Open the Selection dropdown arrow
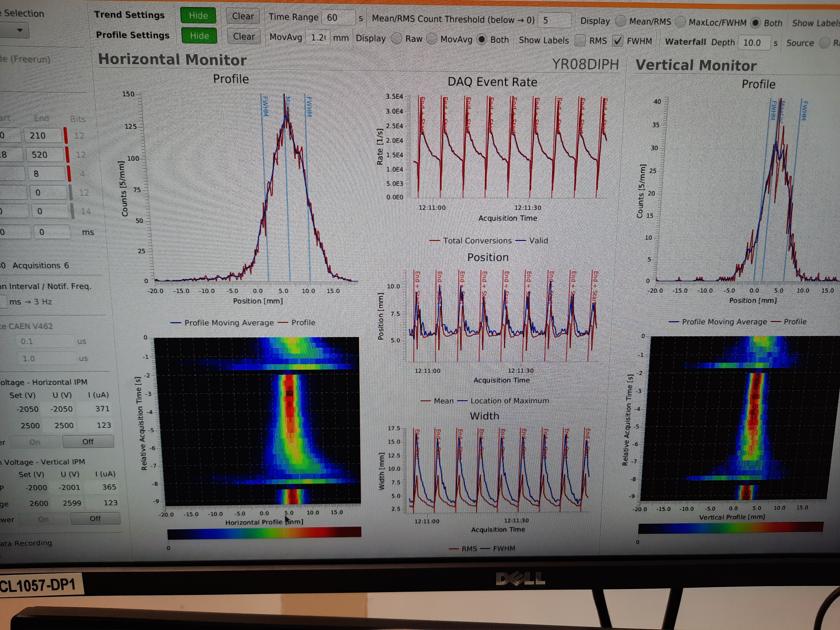Viewport: 840px width, 630px height. [x=20, y=30]
